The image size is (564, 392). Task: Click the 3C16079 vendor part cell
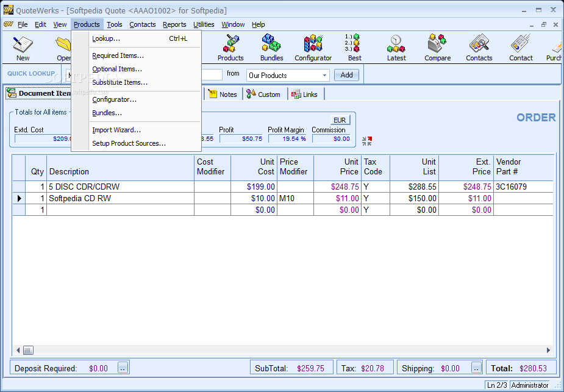[x=523, y=187]
